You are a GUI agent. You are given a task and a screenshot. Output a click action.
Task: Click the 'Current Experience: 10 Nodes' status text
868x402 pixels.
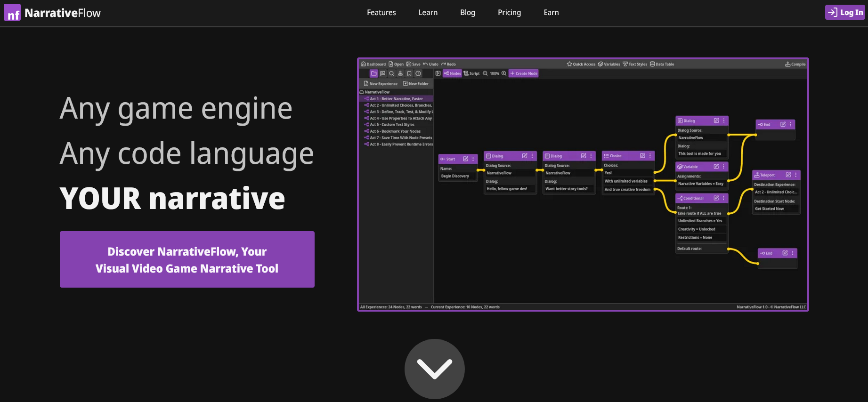(465, 307)
